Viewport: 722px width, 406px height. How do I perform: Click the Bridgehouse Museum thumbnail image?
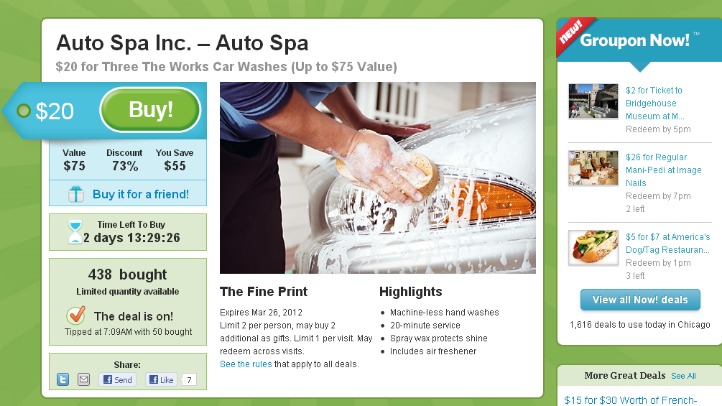pyautogui.click(x=593, y=101)
